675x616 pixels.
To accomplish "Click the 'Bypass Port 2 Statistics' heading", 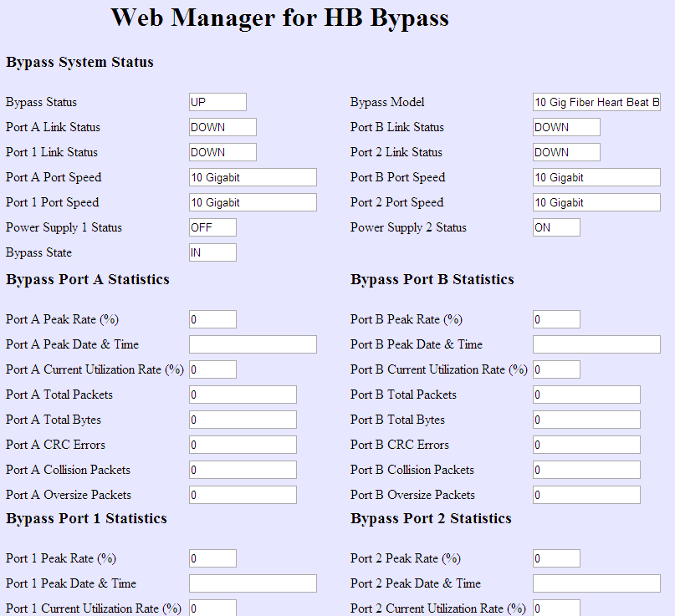I will click(x=431, y=519).
